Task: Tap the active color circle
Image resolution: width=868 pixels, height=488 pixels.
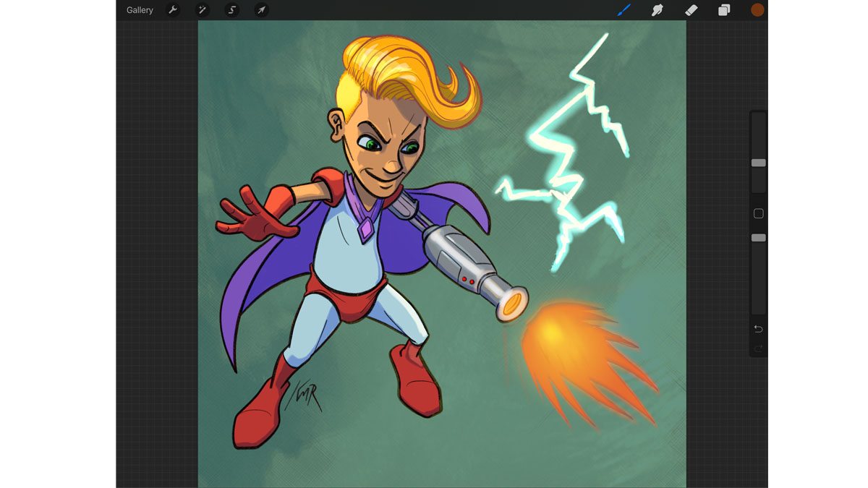Action: 757,10
